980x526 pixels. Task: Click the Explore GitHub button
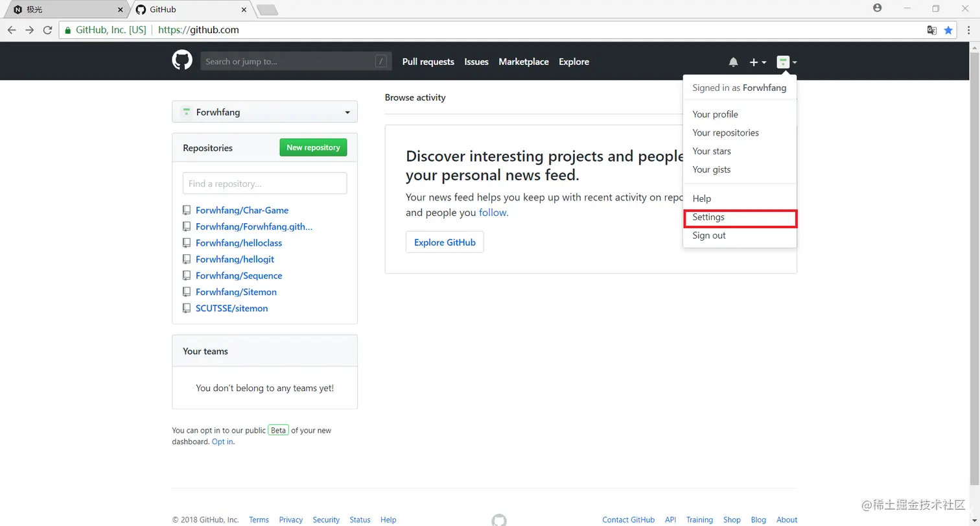click(x=445, y=242)
